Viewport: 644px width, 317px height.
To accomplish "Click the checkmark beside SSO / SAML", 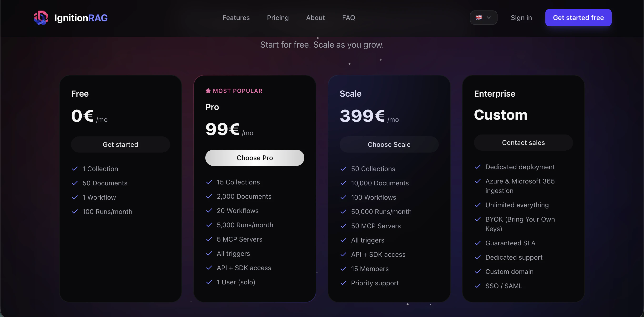I will click(478, 286).
